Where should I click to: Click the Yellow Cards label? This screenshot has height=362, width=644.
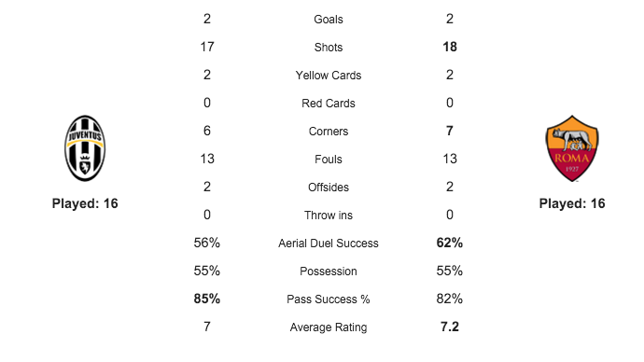pyautogui.click(x=329, y=76)
